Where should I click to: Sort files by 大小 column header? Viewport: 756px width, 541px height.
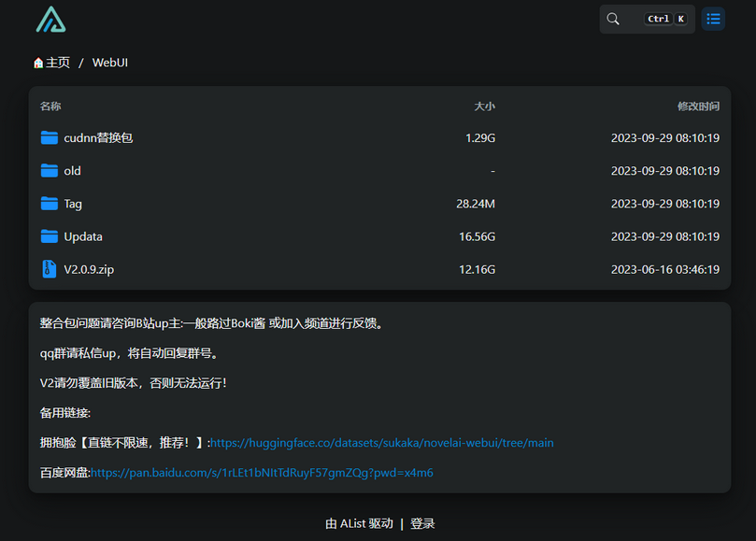[x=484, y=107]
